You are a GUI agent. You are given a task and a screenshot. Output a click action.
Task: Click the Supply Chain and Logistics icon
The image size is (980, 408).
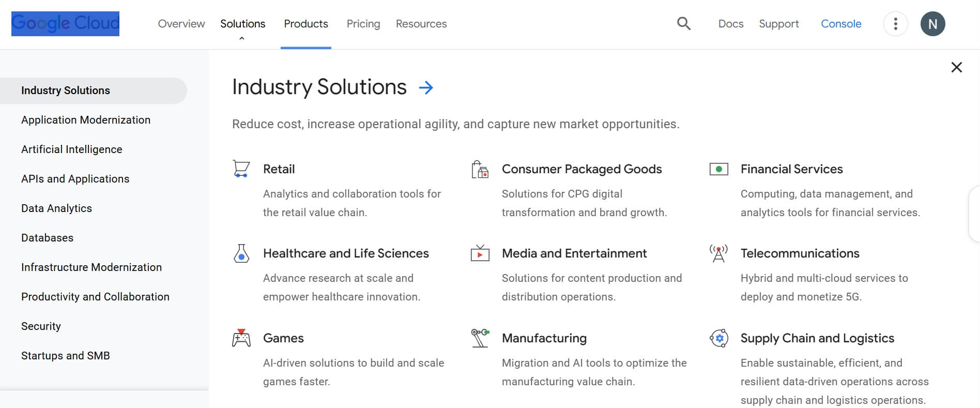tap(719, 338)
